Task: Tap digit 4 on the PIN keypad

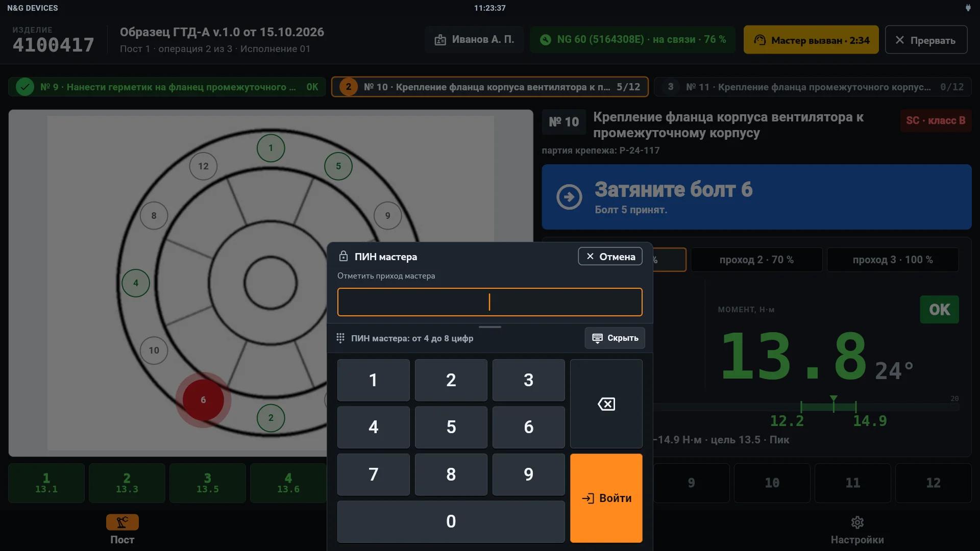Action: [373, 427]
